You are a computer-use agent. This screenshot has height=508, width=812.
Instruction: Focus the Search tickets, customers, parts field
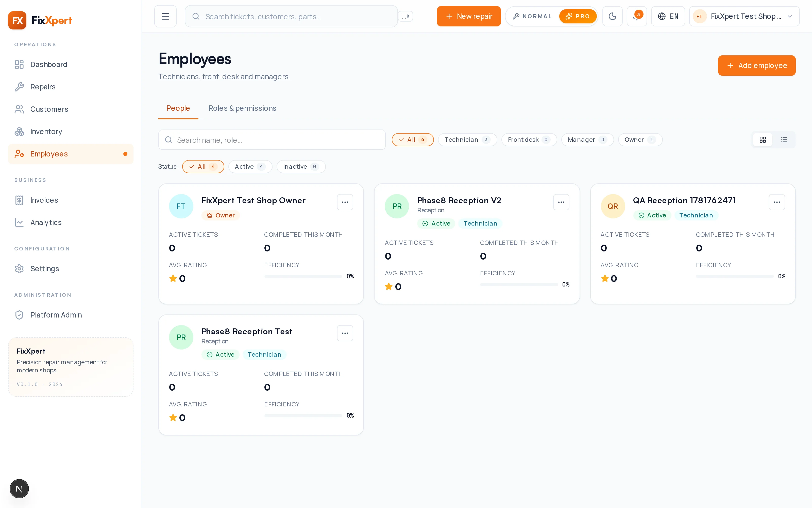(x=291, y=17)
